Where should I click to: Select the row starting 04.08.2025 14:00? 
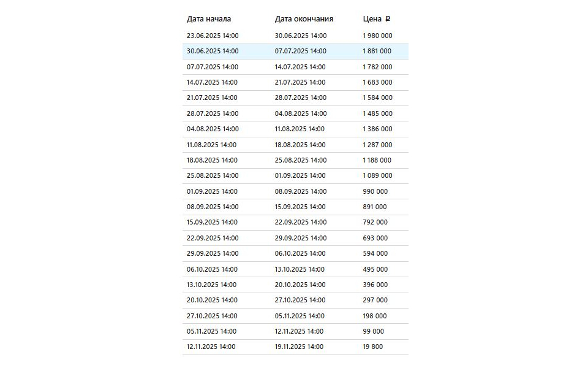point(295,129)
